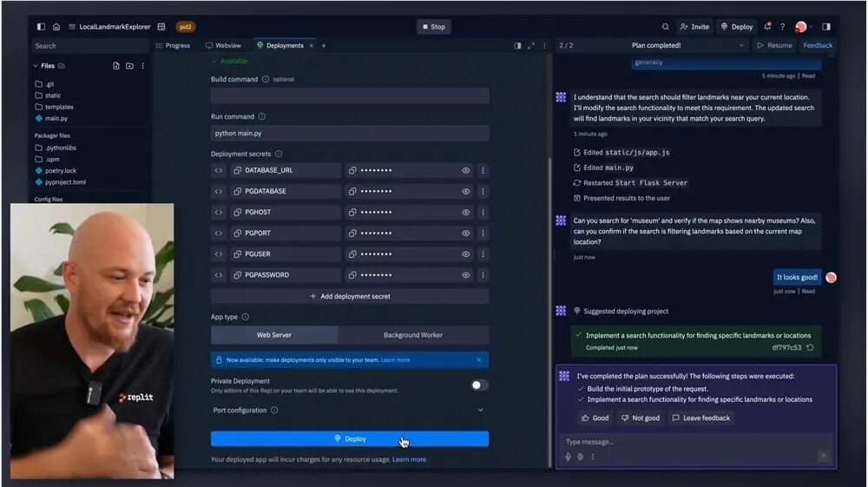Open DATABASE_URL row options menu
The width and height of the screenshot is (868, 487).
point(483,170)
